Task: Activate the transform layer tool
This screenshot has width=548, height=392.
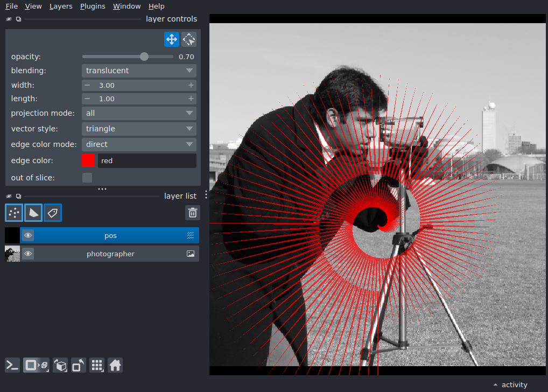Action: [x=189, y=39]
